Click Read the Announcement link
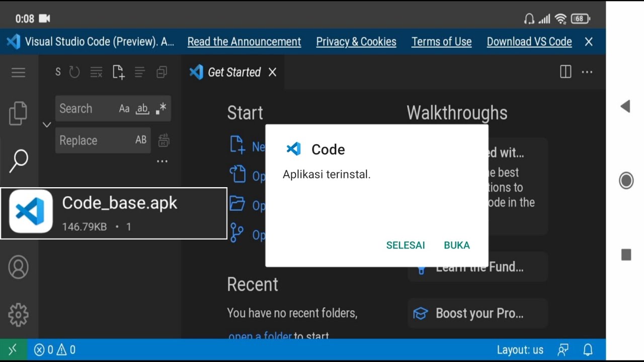644x362 pixels. pyautogui.click(x=244, y=42)
